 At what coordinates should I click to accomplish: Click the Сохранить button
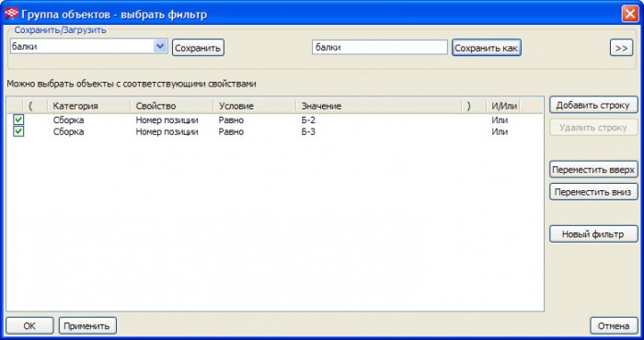click(x=198, y=48)
